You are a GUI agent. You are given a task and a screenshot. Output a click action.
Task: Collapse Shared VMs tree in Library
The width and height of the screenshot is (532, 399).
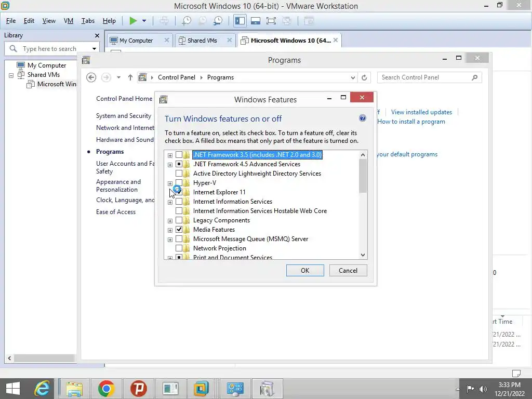pos(11,75)
